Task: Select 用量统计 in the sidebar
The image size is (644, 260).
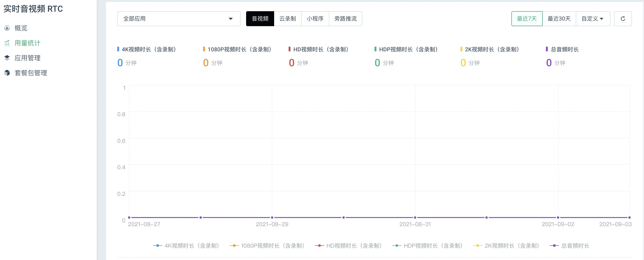Action: click(x=28, y=43)
